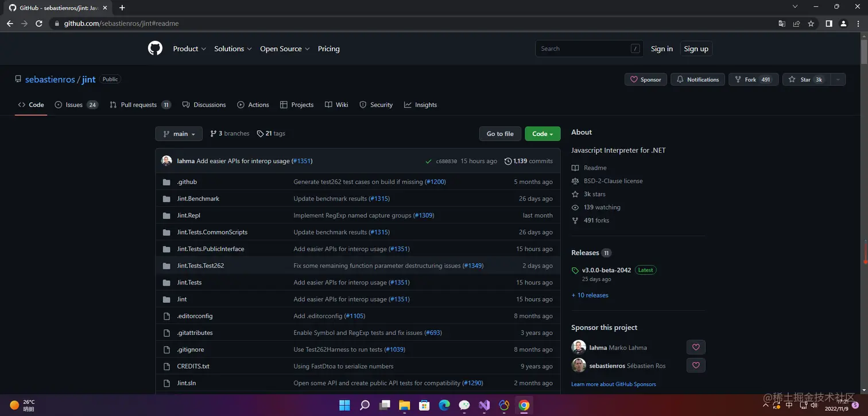The height and width of the screenshot is (416, 868).
Task: Click the page vertical scrollbar thumb
Action: (x=863, y=52)
